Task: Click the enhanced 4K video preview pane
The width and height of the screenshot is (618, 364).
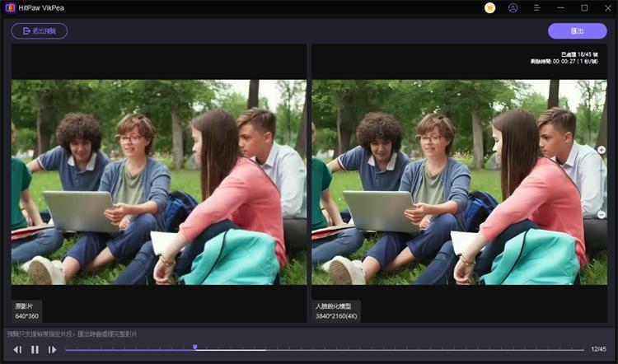Action: pos(459,182)
